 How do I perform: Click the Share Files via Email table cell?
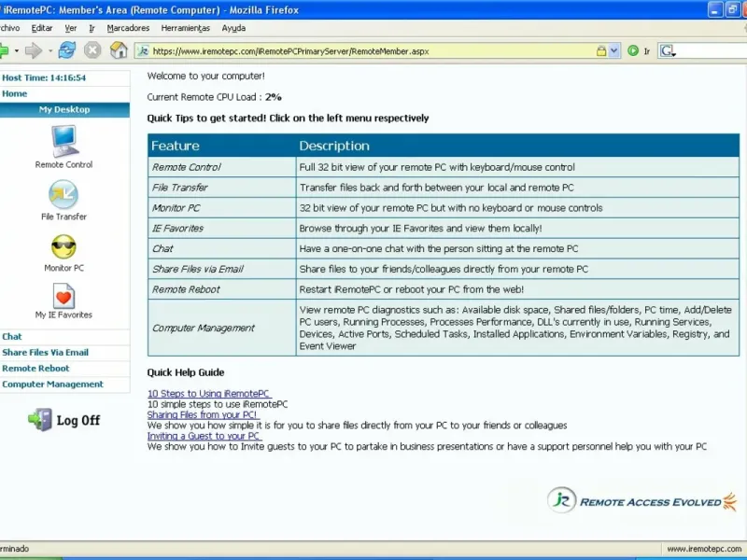[x=221, y=269]
